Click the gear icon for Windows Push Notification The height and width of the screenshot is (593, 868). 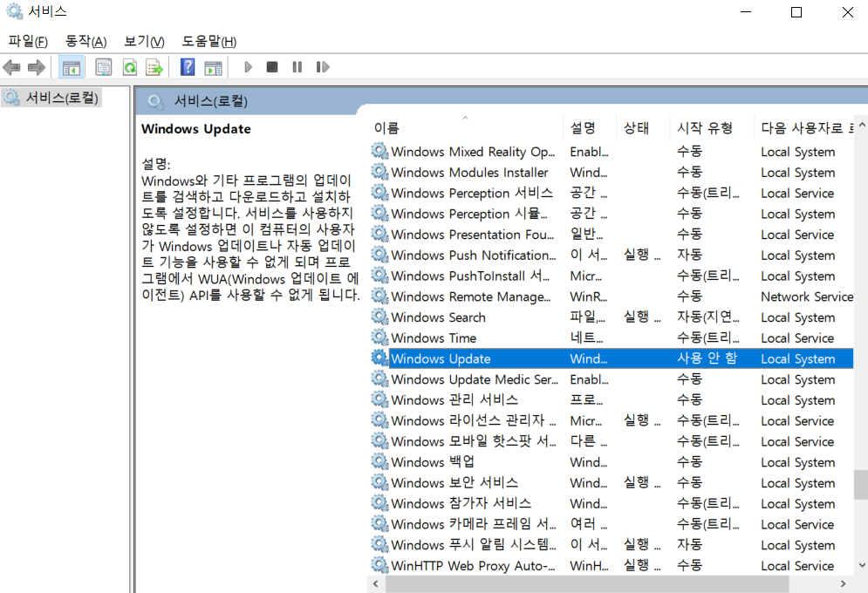coord(379,255)
